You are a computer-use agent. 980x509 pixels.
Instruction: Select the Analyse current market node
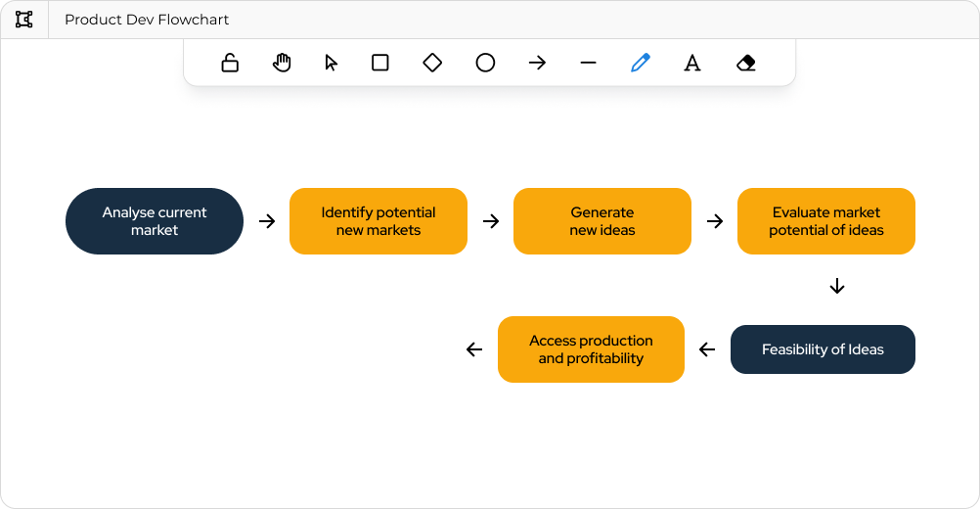[x=155, y=221]
